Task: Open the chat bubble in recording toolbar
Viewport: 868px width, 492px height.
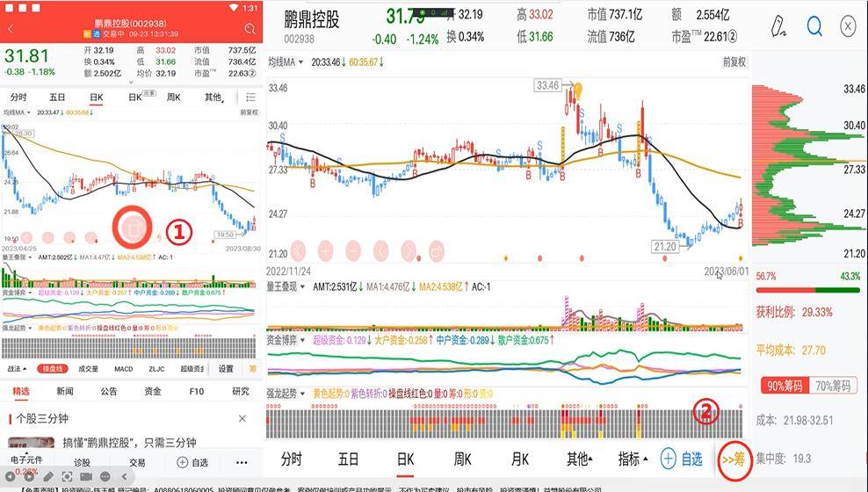Action: click(x=105, y=476)
